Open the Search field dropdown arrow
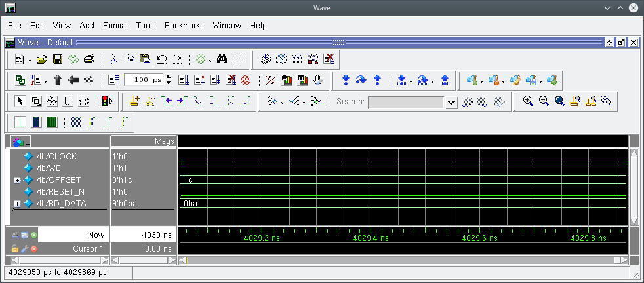The image size is (644, 283). point(451,102)
